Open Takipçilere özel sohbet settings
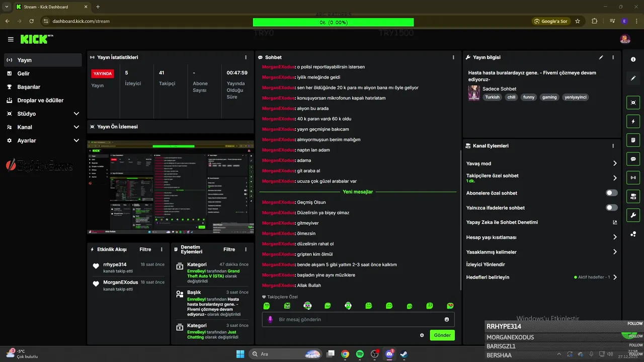The image size is (644, 362). (x=541, y=178)
